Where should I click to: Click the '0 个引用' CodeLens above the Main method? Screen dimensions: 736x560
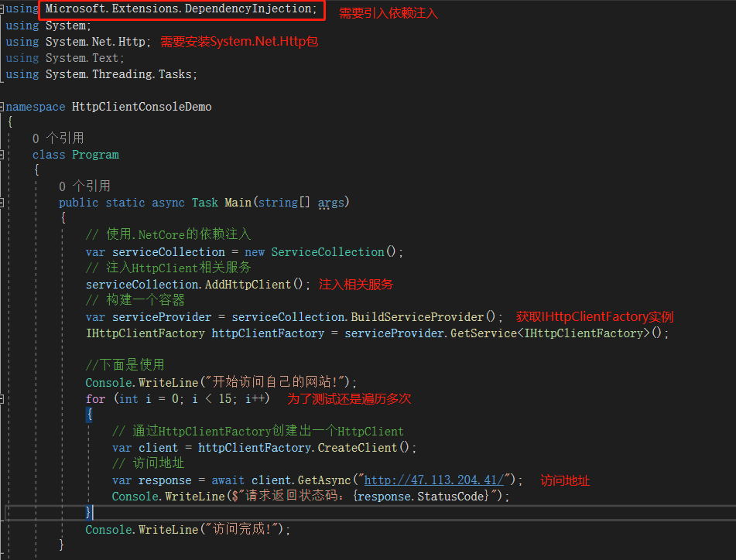click(x=84, y=186)
